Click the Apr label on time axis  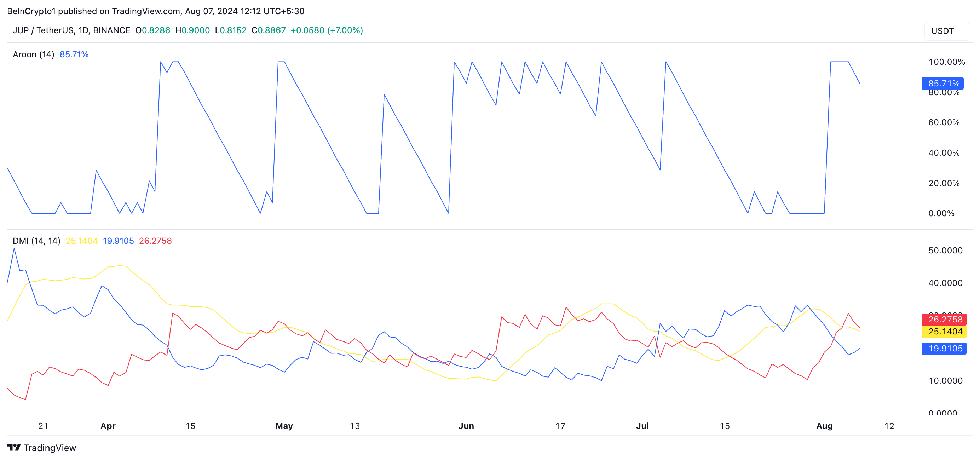108,426
